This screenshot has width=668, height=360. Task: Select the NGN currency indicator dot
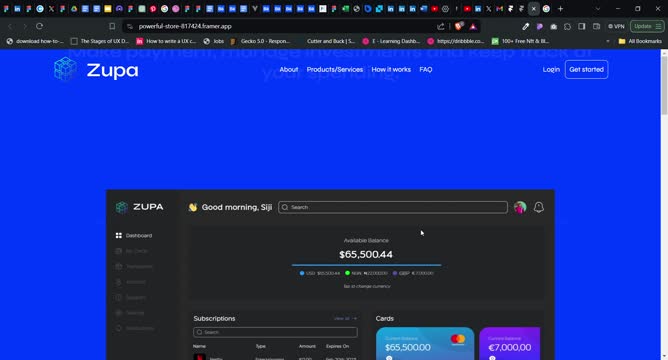[348, 273]
